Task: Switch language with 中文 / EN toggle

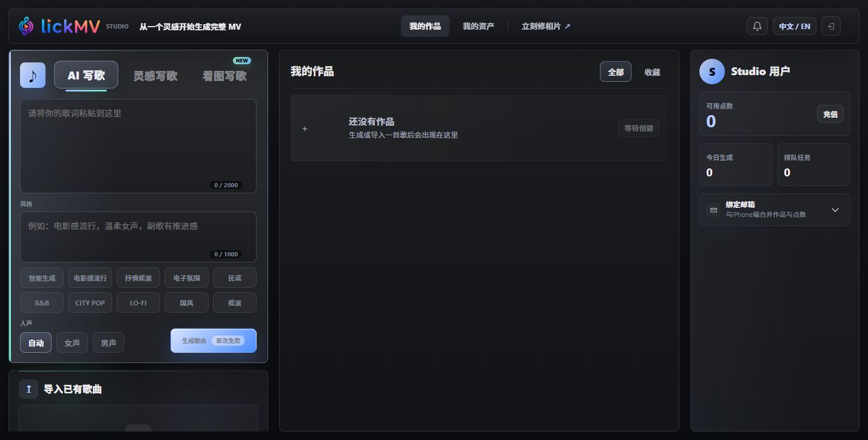Action: pos(795,26)
